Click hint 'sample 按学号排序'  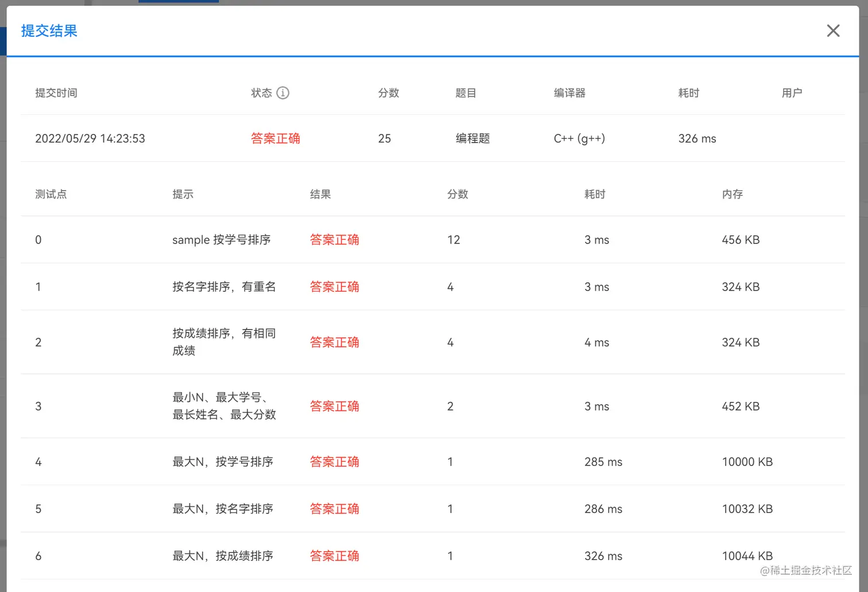(222, 240)
